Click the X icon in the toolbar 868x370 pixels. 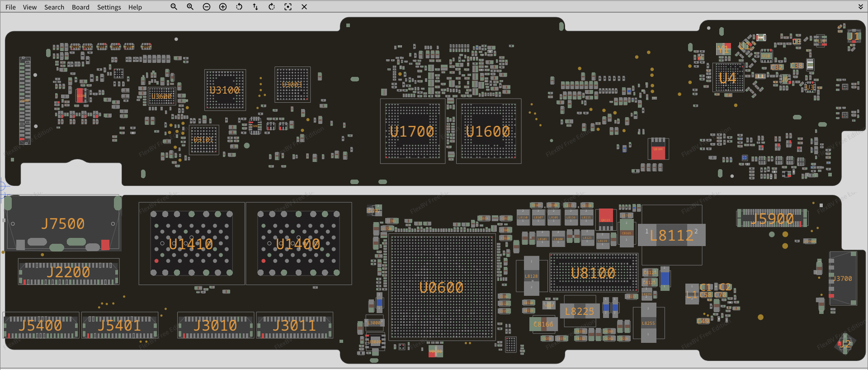click(x=304, y=7)
